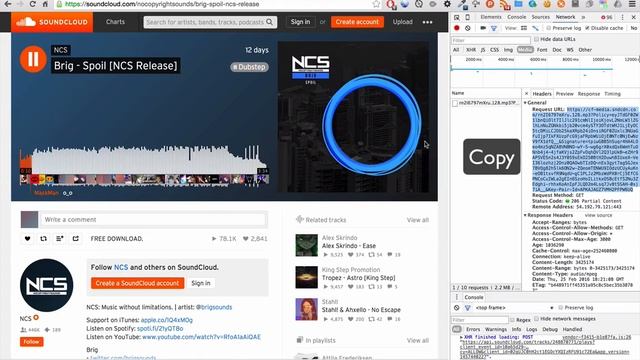Expand the XHR finished loading console entry
Image resolution: width=640 pixels, height=360 pixels.
point(462,338)
